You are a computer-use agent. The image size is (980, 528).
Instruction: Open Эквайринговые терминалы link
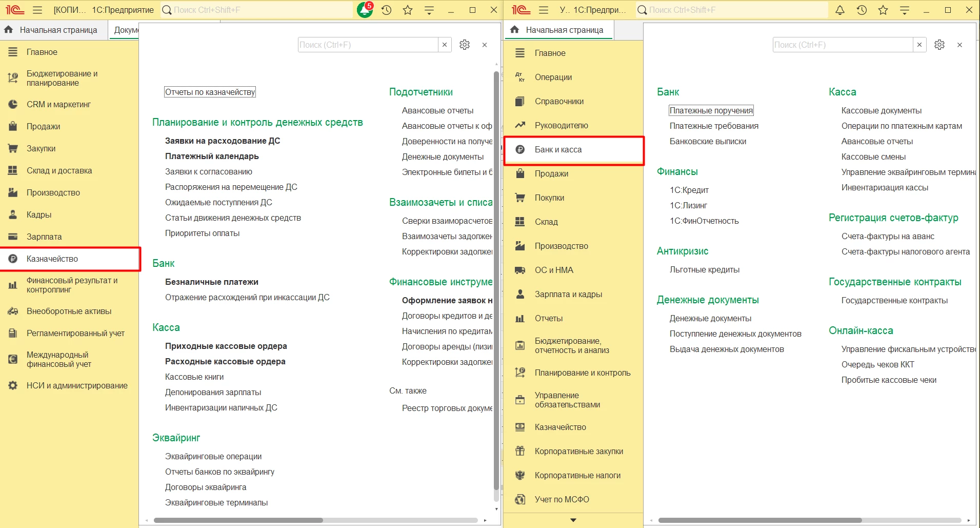click(x=216, y=502)
